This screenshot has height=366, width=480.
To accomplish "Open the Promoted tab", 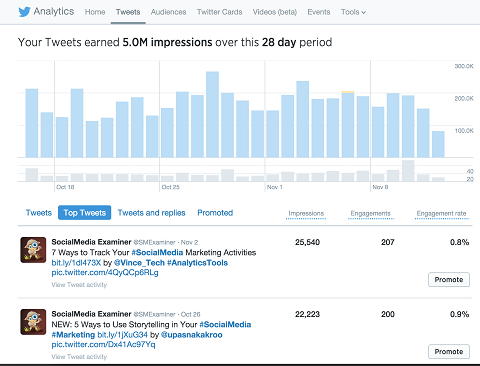I will (215, 213).
